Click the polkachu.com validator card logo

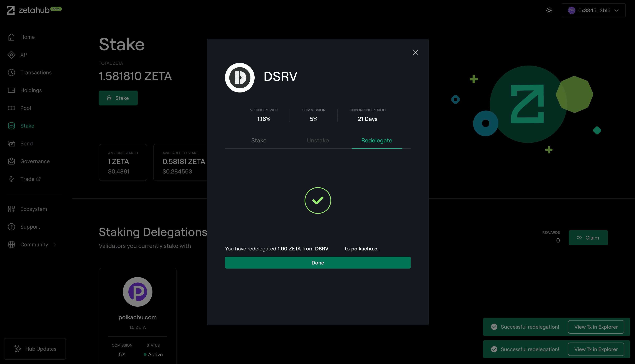[x=137, y=292]
